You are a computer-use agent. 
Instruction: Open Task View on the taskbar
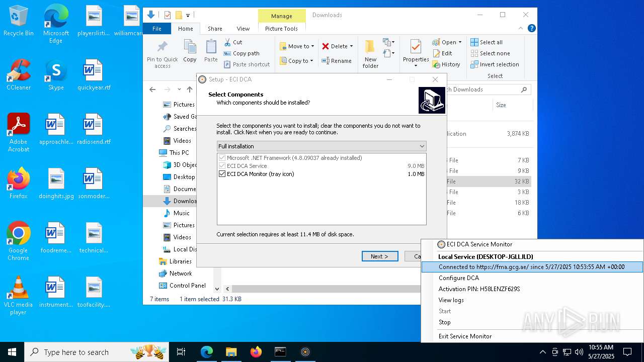(x=181, y=352)
